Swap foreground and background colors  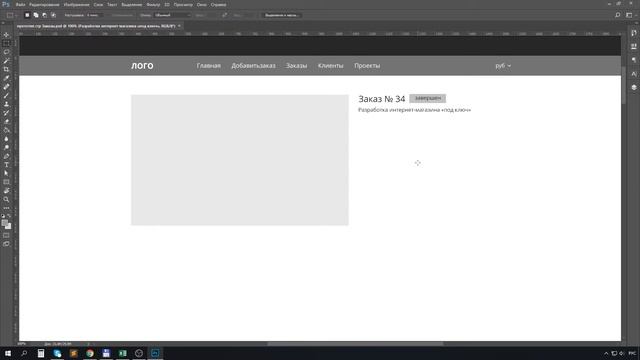(x=9, y=216)
